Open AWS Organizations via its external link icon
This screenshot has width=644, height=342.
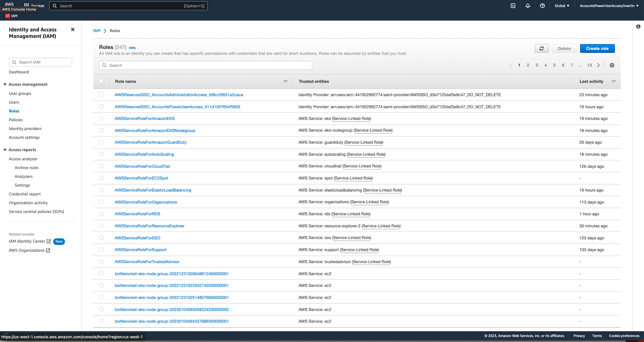point(49,250)
